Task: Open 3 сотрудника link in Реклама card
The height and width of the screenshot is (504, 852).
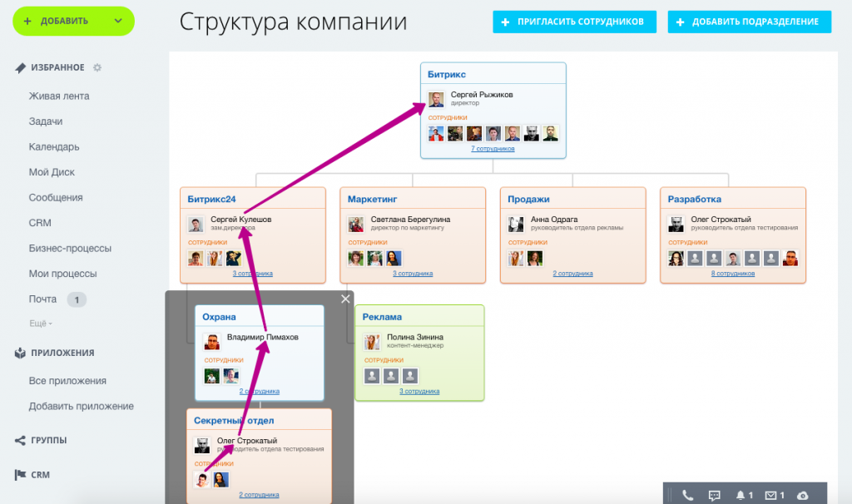Action: coord(419,392)
